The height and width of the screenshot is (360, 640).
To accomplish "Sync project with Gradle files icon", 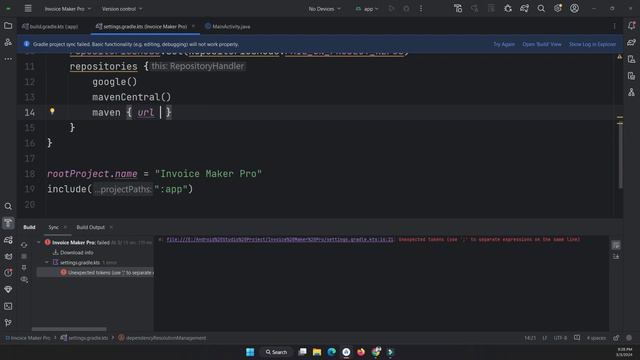I will 524,9.
